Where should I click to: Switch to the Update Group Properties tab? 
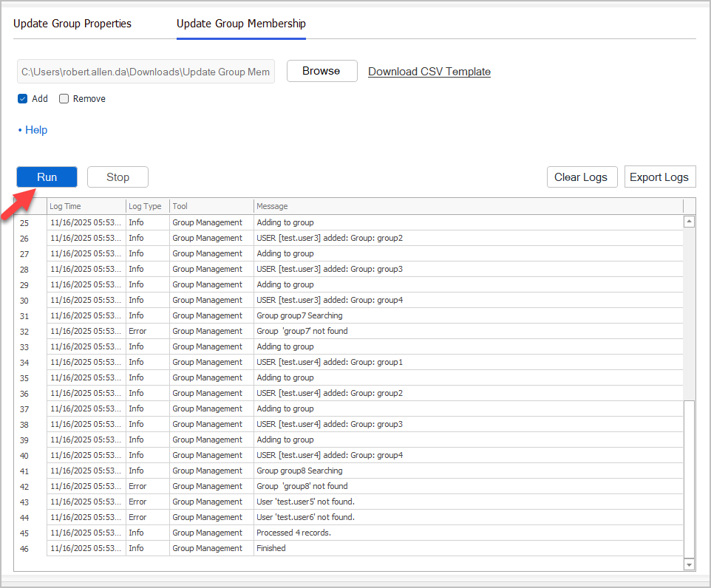pos(72,23)
